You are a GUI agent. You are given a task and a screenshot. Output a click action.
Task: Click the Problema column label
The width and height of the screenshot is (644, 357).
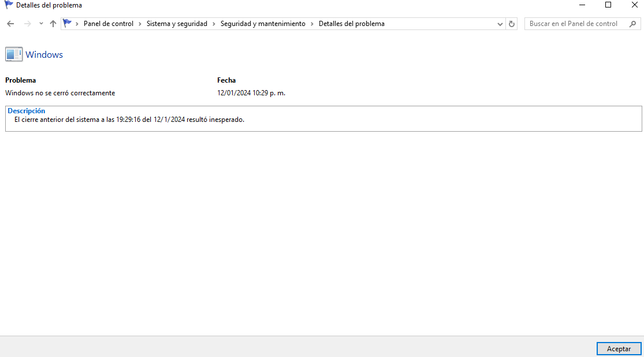pyautogui.click(x=21, y=80)
